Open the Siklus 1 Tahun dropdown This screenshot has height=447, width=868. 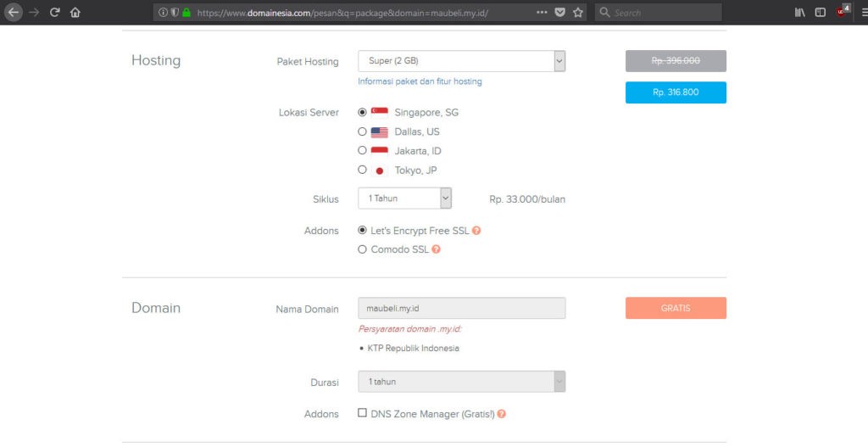coord(404,198)
